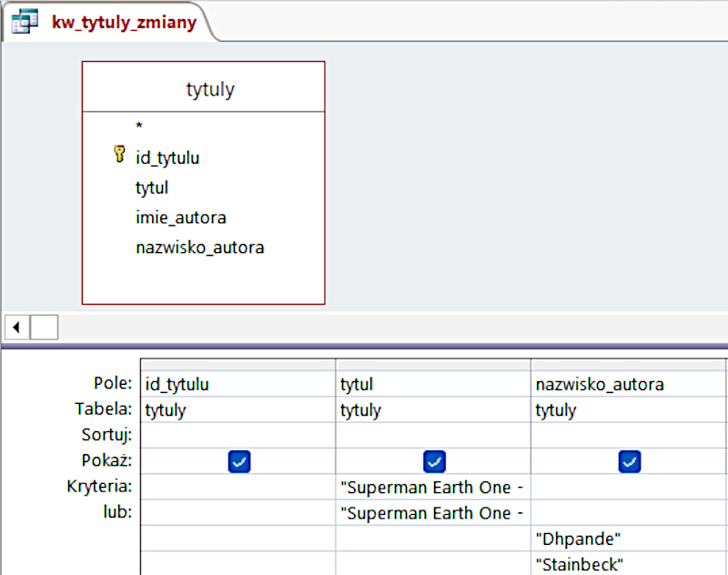The width and height of the screenshot is (728, 575).
Task: Open the Tabela cell under nazwisko_autora column
Action: click(628, 410)
